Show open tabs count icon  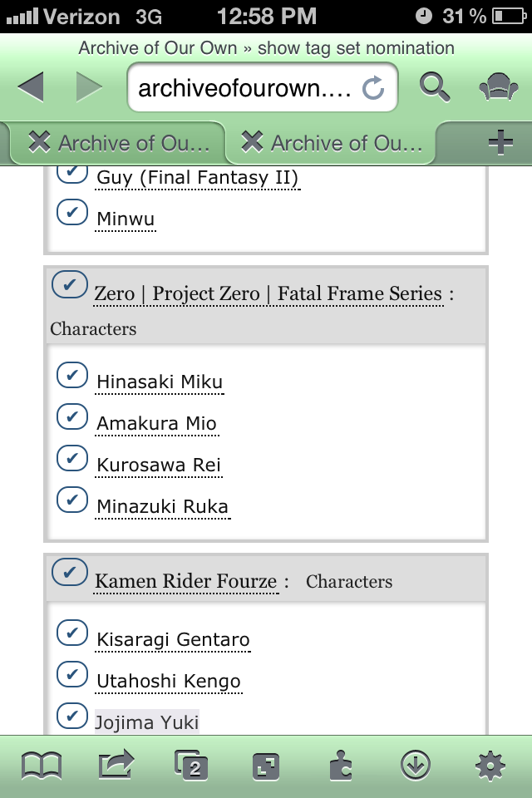pyautogui.click(x=191, y=765)
